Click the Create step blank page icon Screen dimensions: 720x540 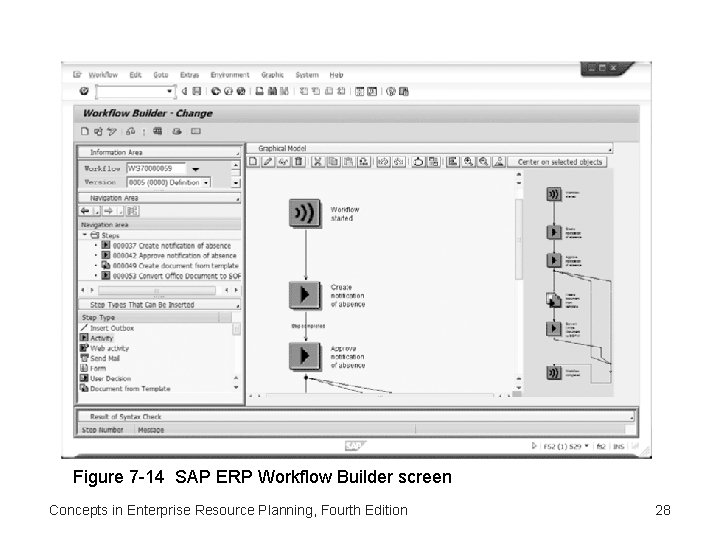click(253, 162)
